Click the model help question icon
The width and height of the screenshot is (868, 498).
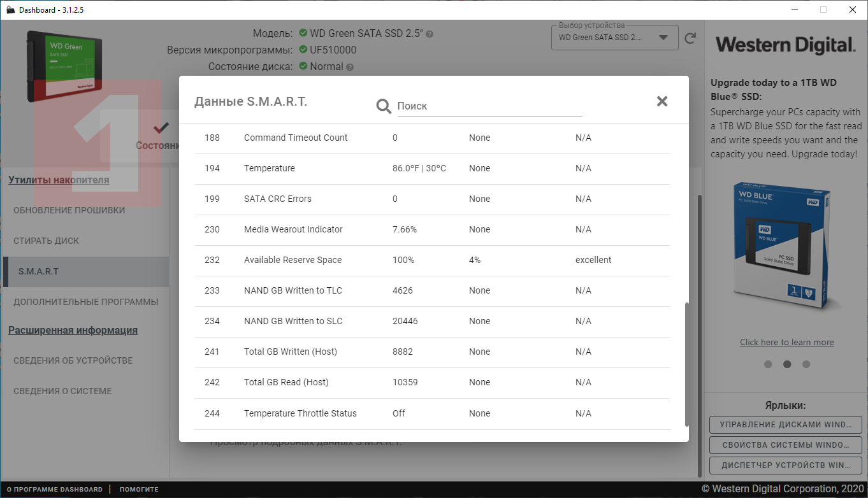coord(430,34)
